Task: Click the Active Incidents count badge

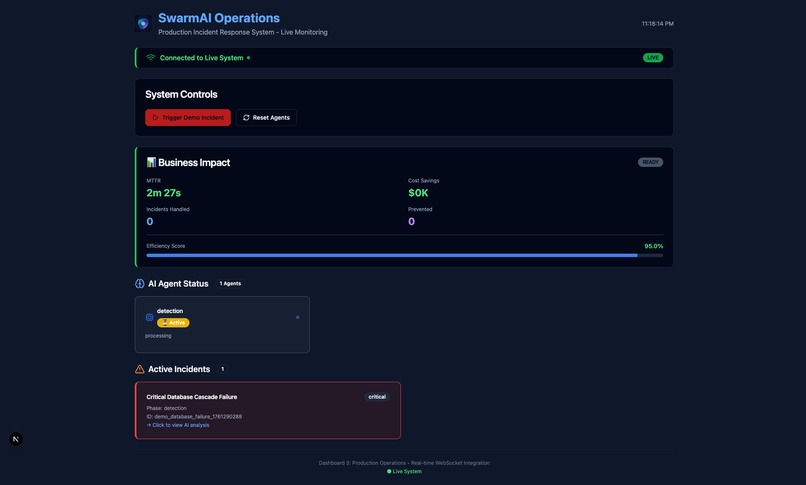Action: (222, 369)
